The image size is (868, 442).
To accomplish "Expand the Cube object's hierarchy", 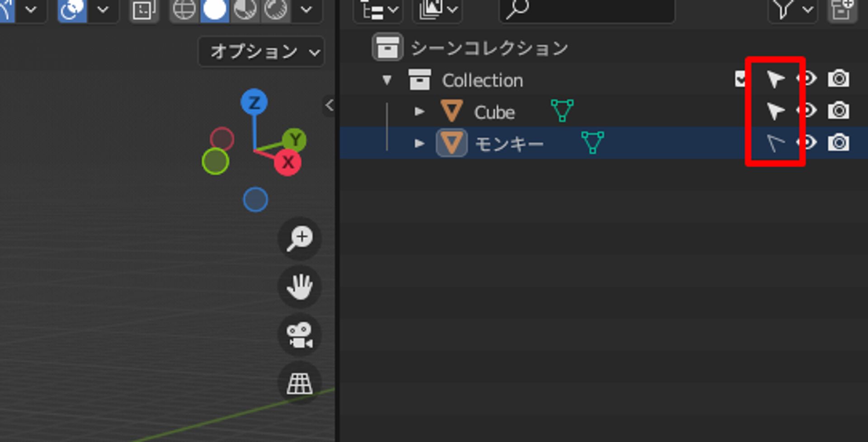I will (x=420, y=112).
